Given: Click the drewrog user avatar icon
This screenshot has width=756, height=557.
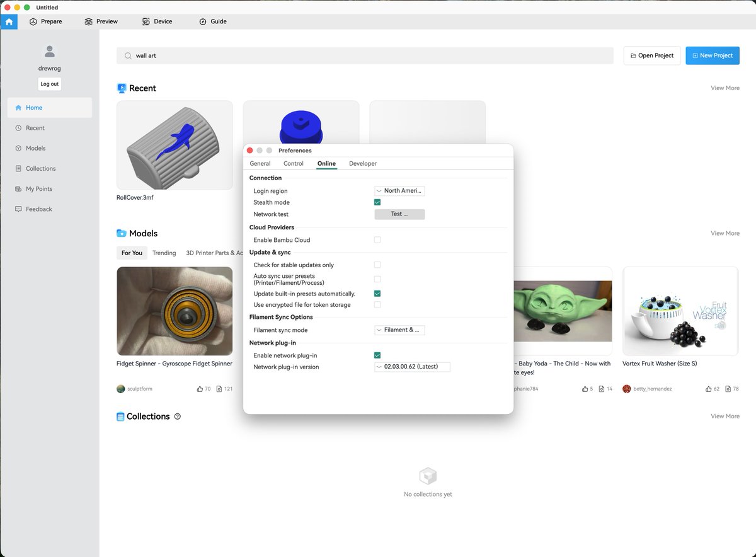Looking at the screenshot, I should (50, 52).
